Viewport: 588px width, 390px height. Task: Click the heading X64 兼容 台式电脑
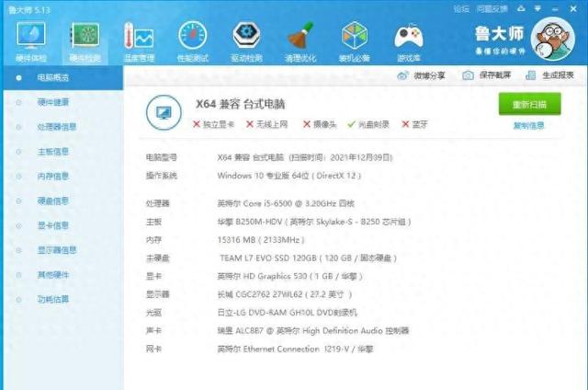point(240,104)
